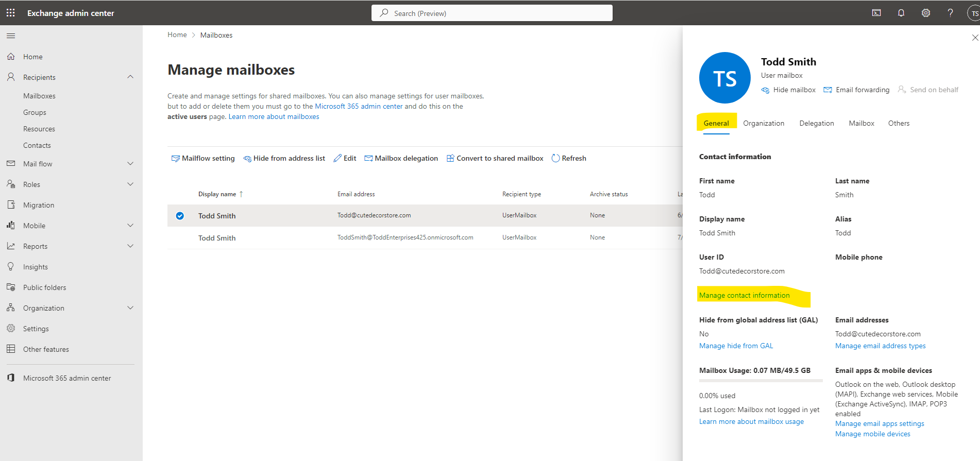Expand the Roles section chevron
980x461 pixels.
click(x=130, y=184)
